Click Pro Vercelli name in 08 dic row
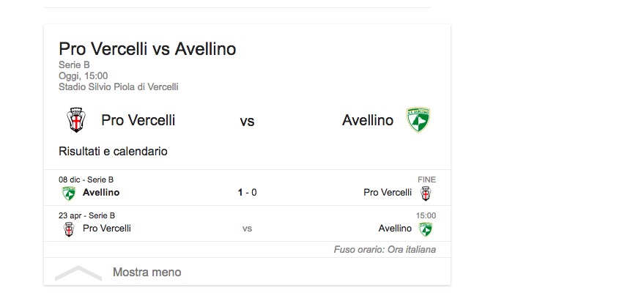644x296 pixels. point(388,193)
